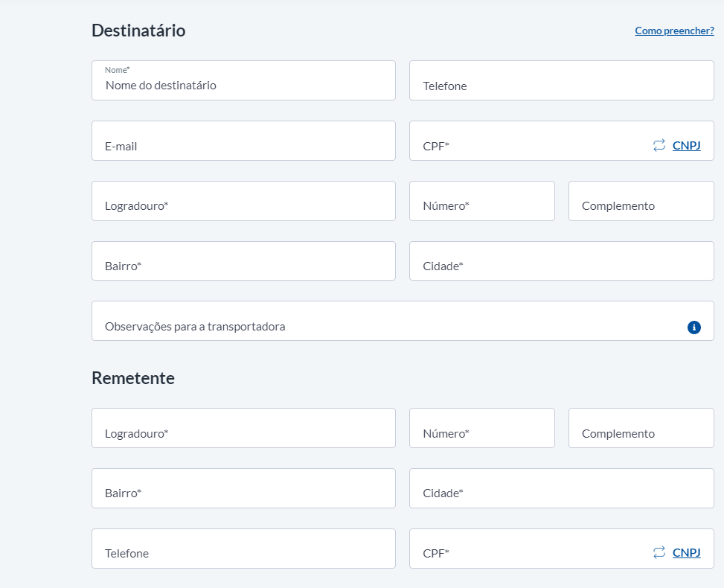Click the Destinatário Nome input field
This screenshot has height=588, width=724.
coord(243,80)
